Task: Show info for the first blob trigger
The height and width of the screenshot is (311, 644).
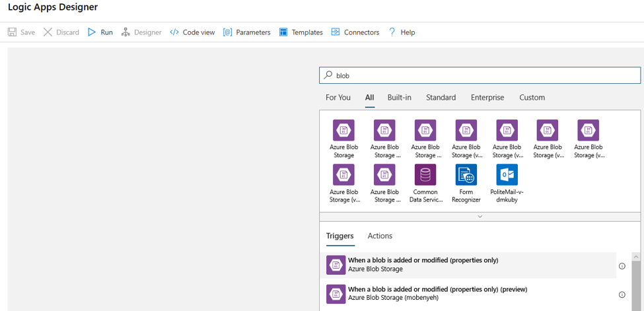Action: coord(622,266)
